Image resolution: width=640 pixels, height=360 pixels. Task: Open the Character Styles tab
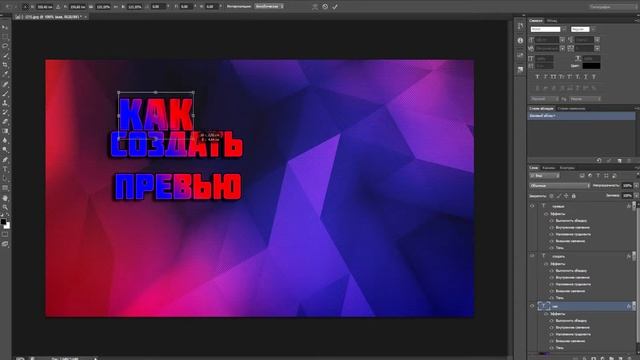click(x=571, y=109)
